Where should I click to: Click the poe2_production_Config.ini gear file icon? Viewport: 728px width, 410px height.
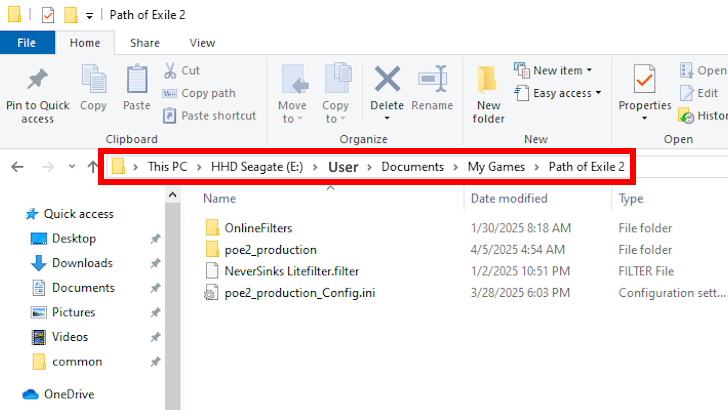(211, 293)
